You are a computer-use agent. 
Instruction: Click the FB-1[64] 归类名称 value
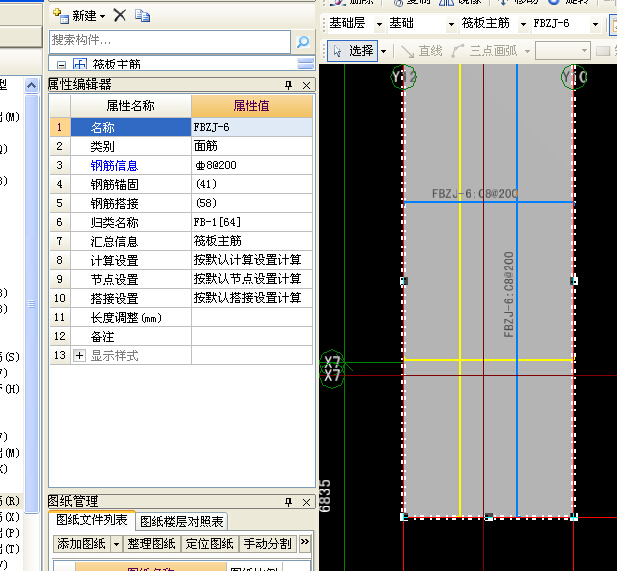pyautogui.click(x=252, y=222)
